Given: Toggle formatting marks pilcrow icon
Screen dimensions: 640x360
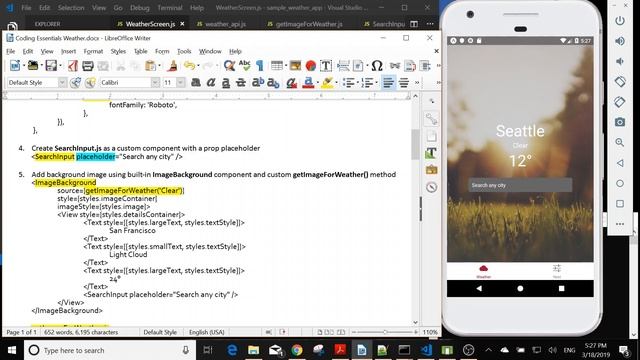Looking at the screenshot, I should pos(260,66).
